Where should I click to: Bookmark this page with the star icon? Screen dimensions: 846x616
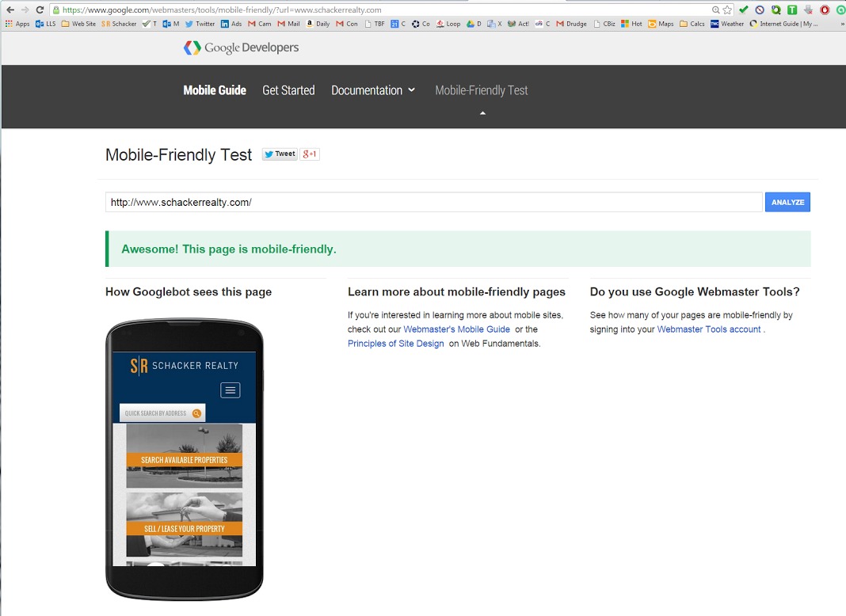[727, 10]
